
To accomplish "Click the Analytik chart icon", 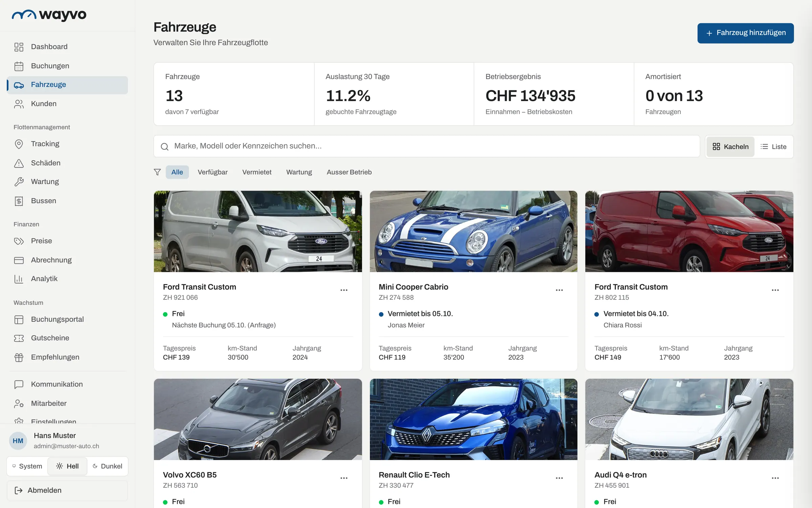I will [19, 279].
